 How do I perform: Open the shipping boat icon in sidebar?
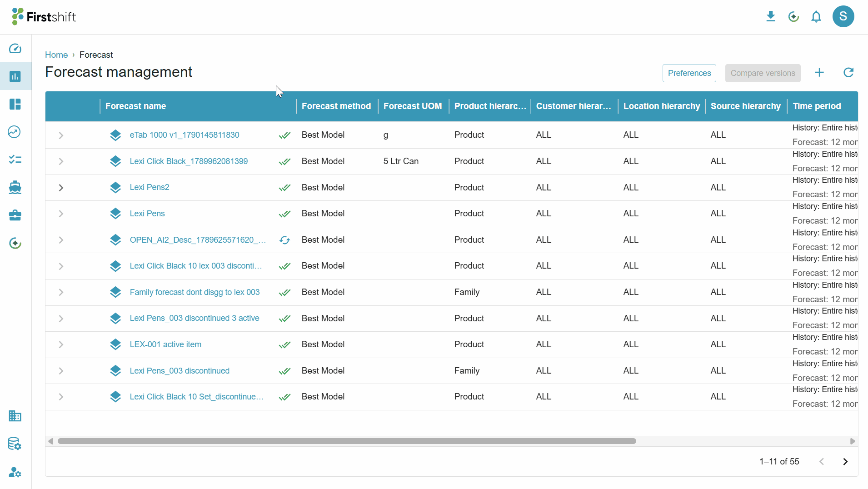[x=15, y=187]
